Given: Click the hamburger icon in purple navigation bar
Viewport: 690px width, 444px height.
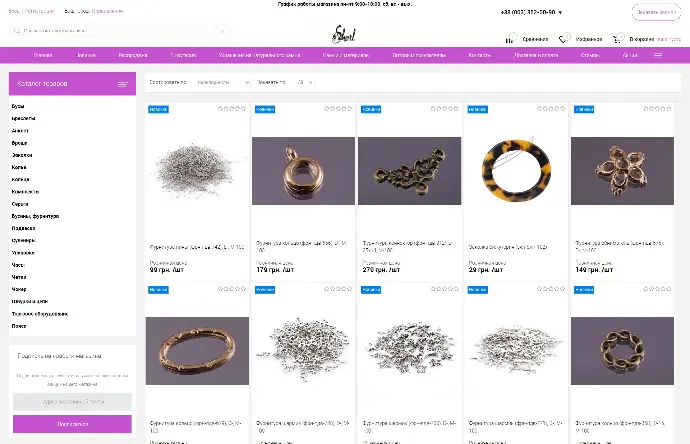Looking at the screenshot, I should click(x=658, y=55).
